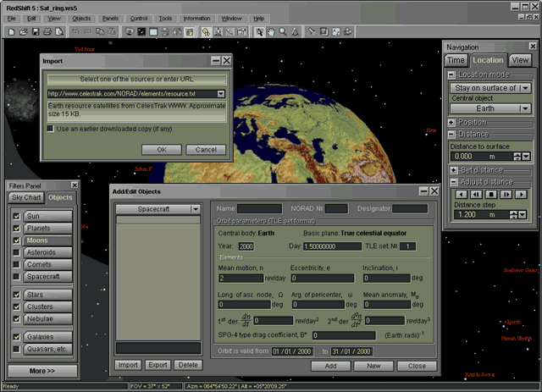Viewport: 542px width, 392px height.
Task: Check 'Use an earlier downloaded copy'
Action: [51, 129]
